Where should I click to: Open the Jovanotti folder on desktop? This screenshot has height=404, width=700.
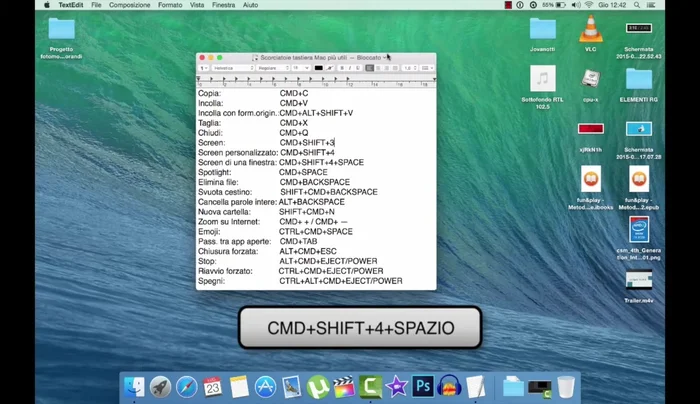coord(542,29)
